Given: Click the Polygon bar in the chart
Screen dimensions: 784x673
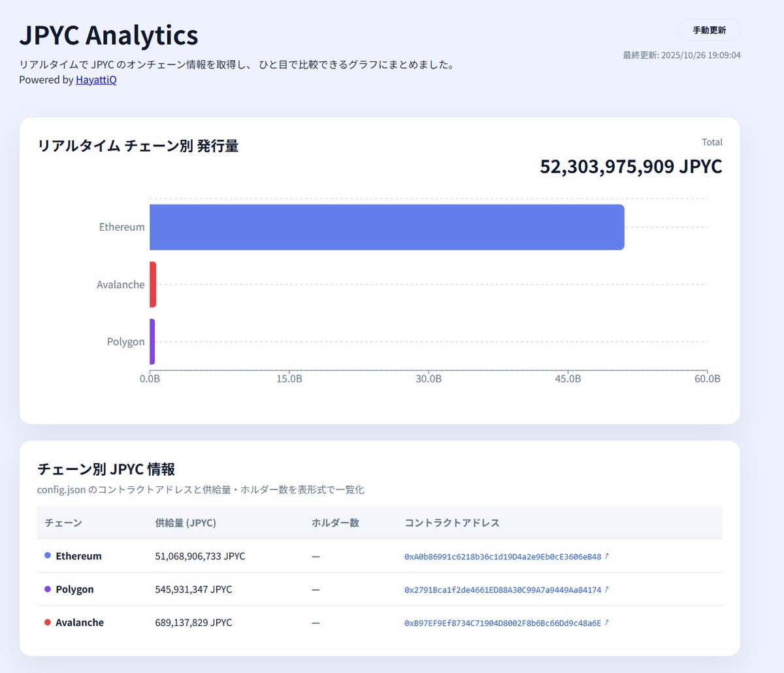Looking at the screenshot, I should coord(152,341).
